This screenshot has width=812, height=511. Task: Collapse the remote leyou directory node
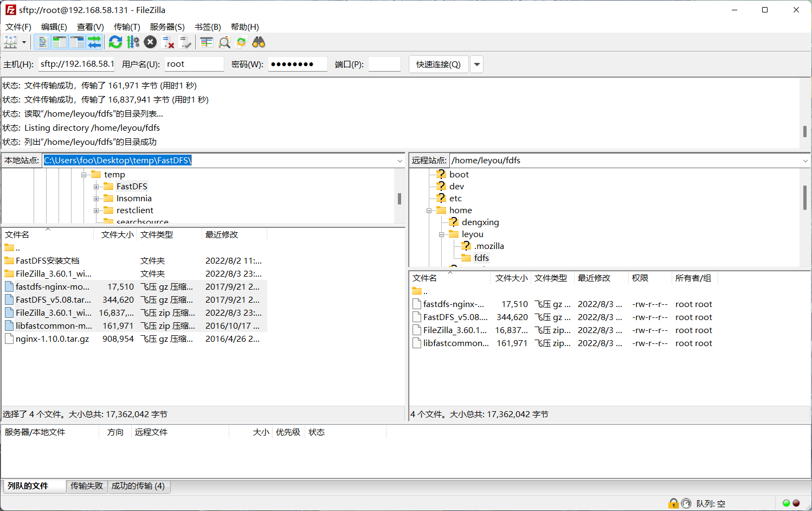[442, 234]
